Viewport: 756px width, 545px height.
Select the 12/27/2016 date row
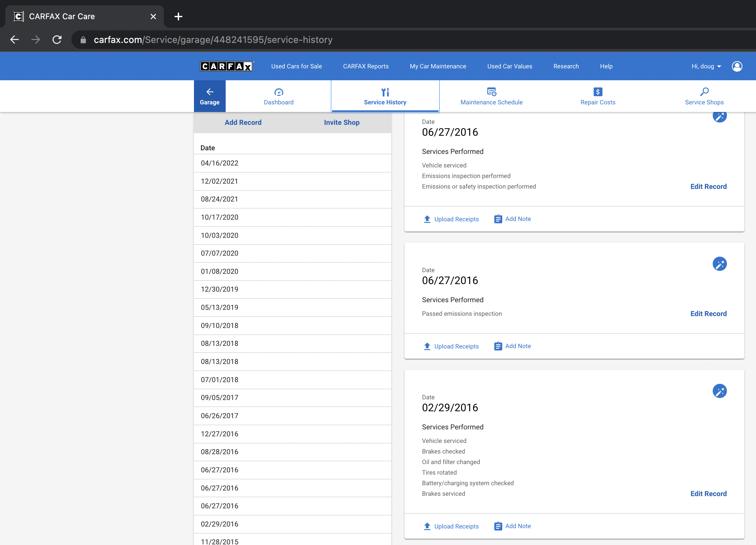(x=292, y=434)
